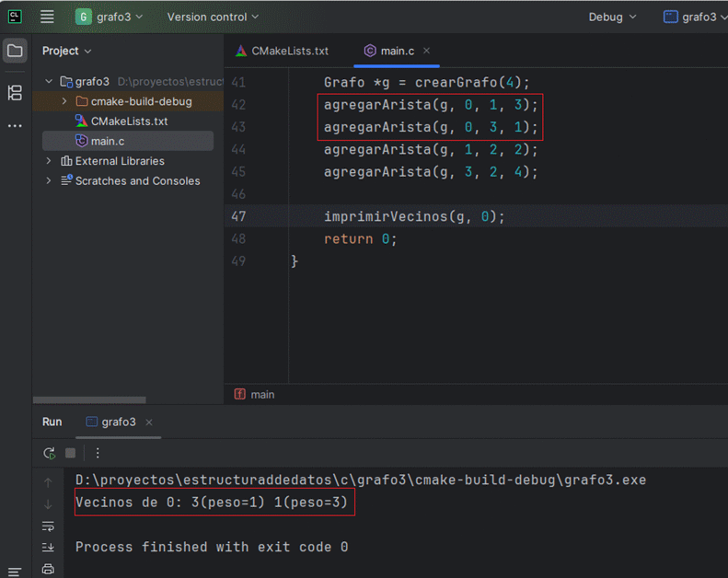Toggle scroll to end of output
Screen dimensions: 728x578
click(x=48, y=548)
